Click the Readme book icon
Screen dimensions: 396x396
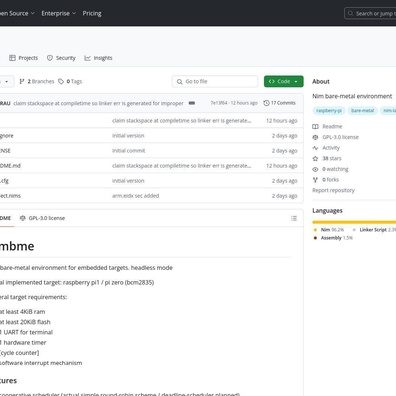coord(315,127)
